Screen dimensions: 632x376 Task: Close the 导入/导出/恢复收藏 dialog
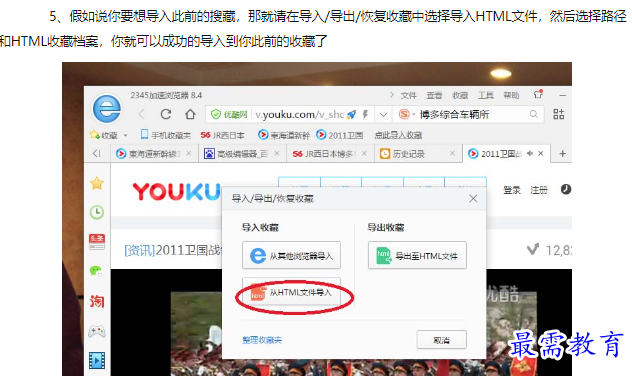[x=473, y=199]
